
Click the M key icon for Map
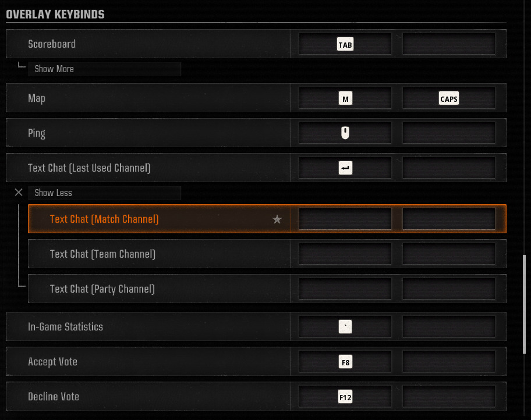345,98
